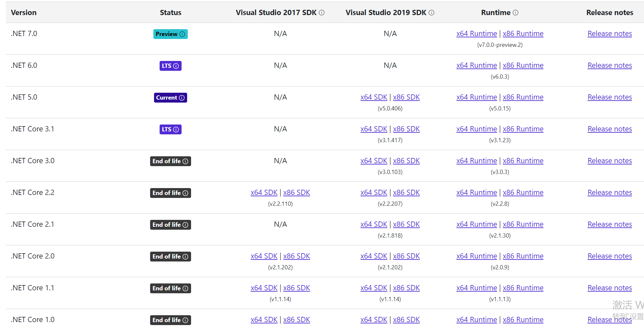Viewport: 644px width, 328px height.
Task: Download x64 Runtime for .NET Core 1.0
Action: (477, 319)
